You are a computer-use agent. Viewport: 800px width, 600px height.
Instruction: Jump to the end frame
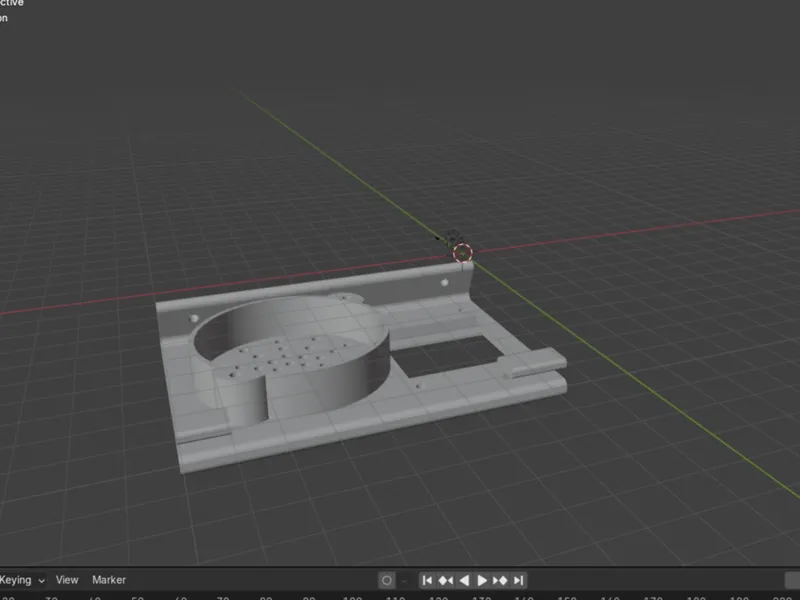(518, 581)
